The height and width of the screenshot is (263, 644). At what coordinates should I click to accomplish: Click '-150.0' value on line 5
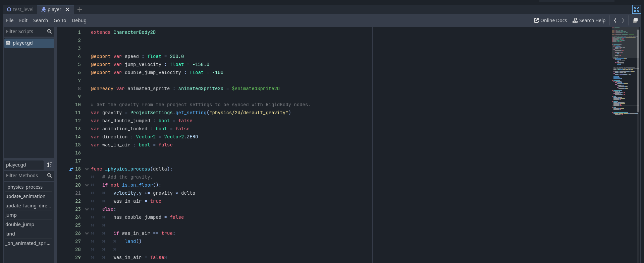point(201,65)
